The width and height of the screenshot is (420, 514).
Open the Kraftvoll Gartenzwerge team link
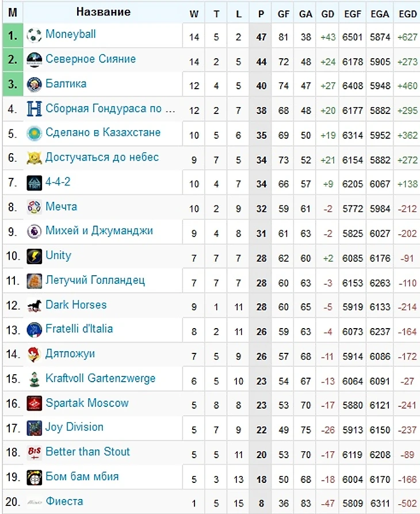click(x=100, y=379)
